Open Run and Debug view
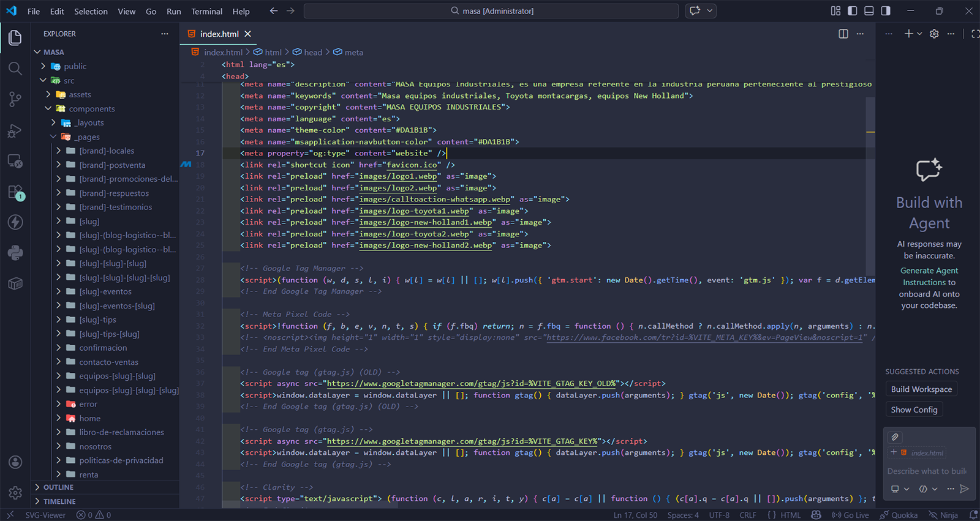The width and height of the screenshot is (980, 521). pos(15,130)
